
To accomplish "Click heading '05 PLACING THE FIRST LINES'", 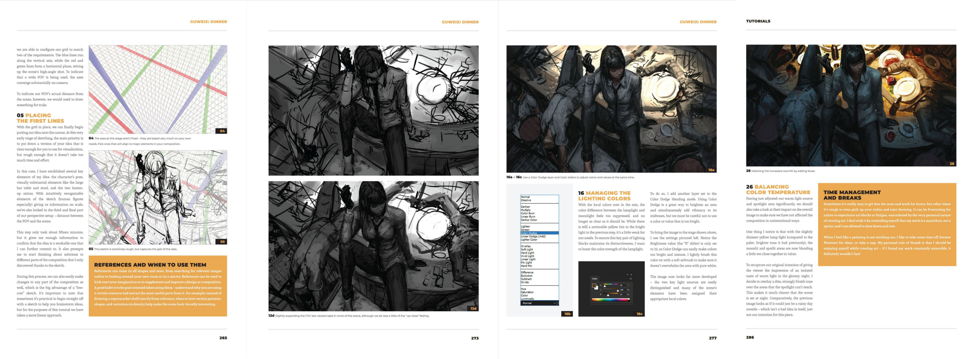I will pos(40,118).
